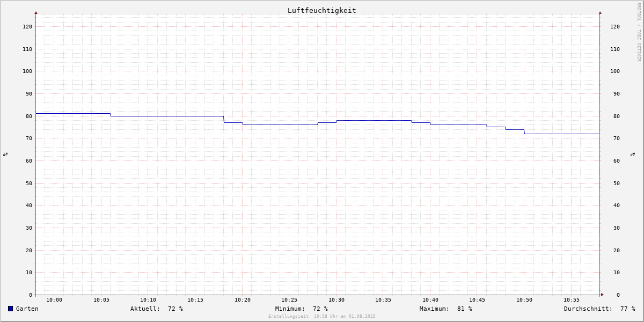Click the 10:30 x-axis time label
This screenshot has height=322, width=644.
tap(336, 299)
